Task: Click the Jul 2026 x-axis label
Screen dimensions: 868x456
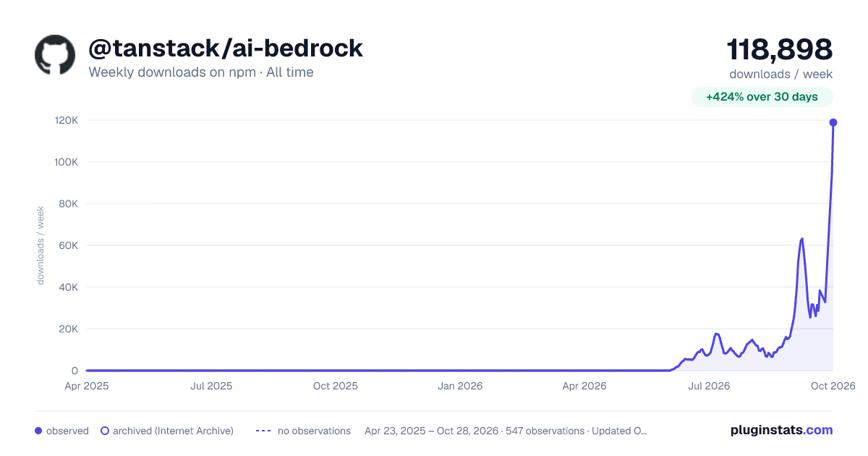Action: tap(709, 386)
